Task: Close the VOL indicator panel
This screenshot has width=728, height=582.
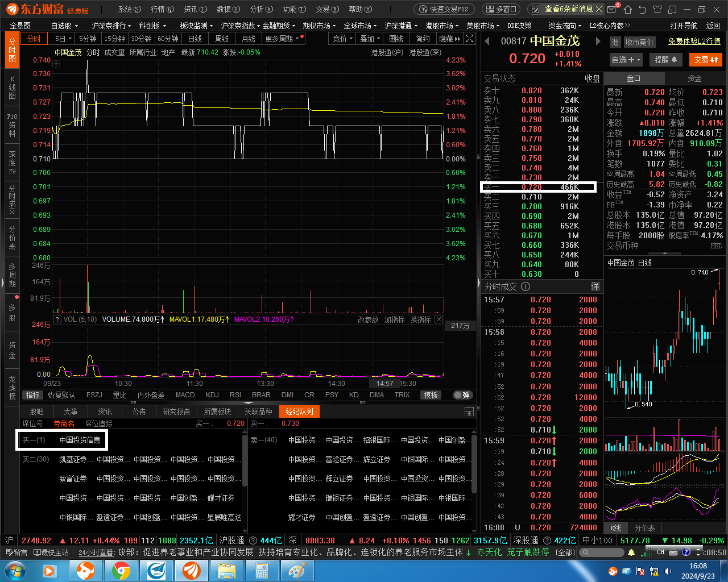Action: pyautogui.click(x=439, y=319)
